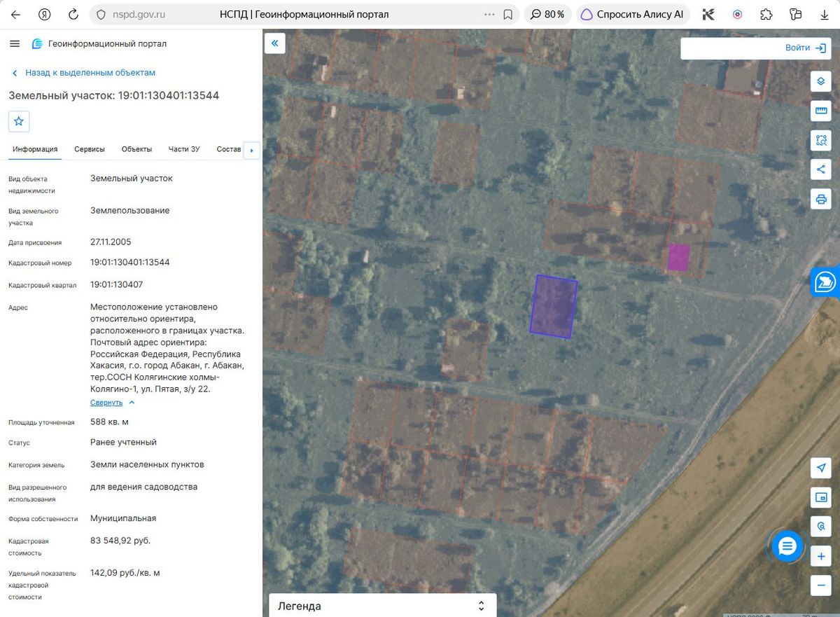The image size is (840, 617).
Task: Switch to the Сервисы tab
Action: [x=90, y=149]
